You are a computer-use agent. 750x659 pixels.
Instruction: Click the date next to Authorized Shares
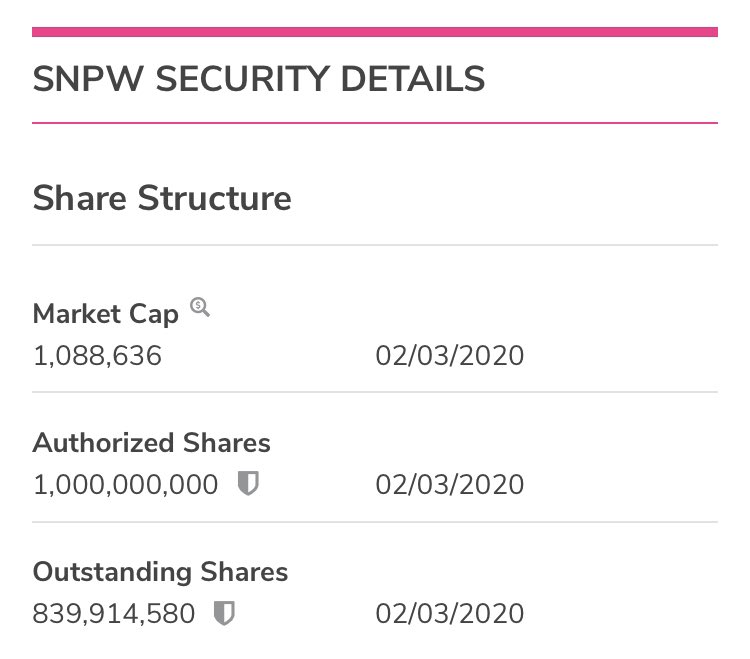click(449, 485)
